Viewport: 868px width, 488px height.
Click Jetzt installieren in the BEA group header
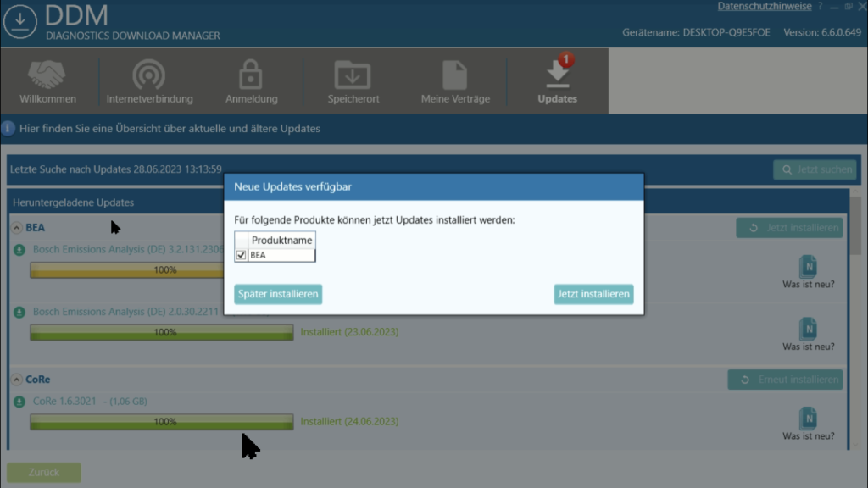point(789,228)
